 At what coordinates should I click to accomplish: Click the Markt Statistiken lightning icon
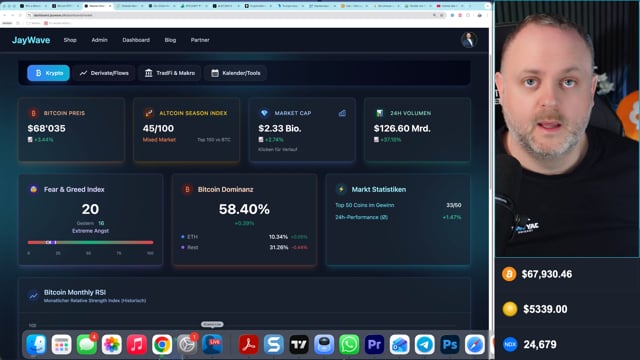[341, 189]
